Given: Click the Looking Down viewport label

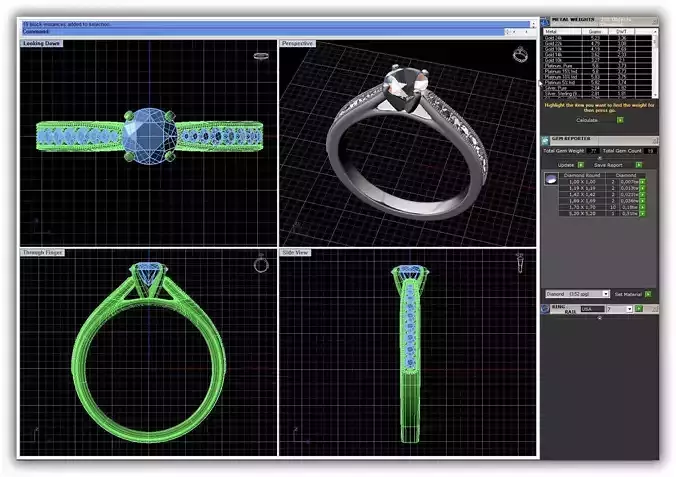Looking at the screenshot, I should point(41,44).
